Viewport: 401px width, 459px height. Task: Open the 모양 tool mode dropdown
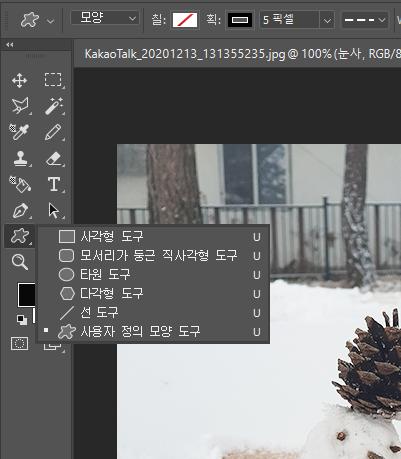coord(105,18)
